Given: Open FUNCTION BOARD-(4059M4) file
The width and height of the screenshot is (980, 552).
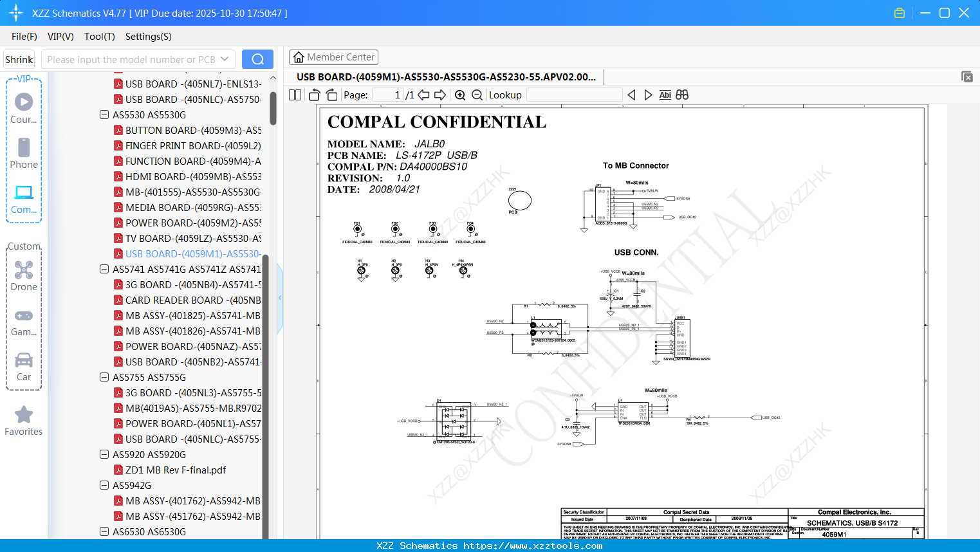Looking at the screenshot, I should (x=187, y=161).
